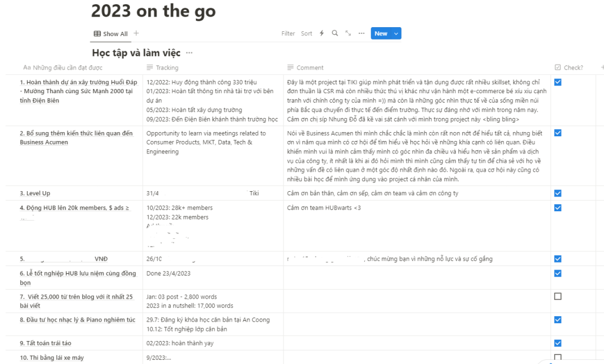This screenshot has width=604, height=364.
Task: Click the Done 23/4/2023 tracking cell
Action: pyautogui.click(x=168, y=273)
